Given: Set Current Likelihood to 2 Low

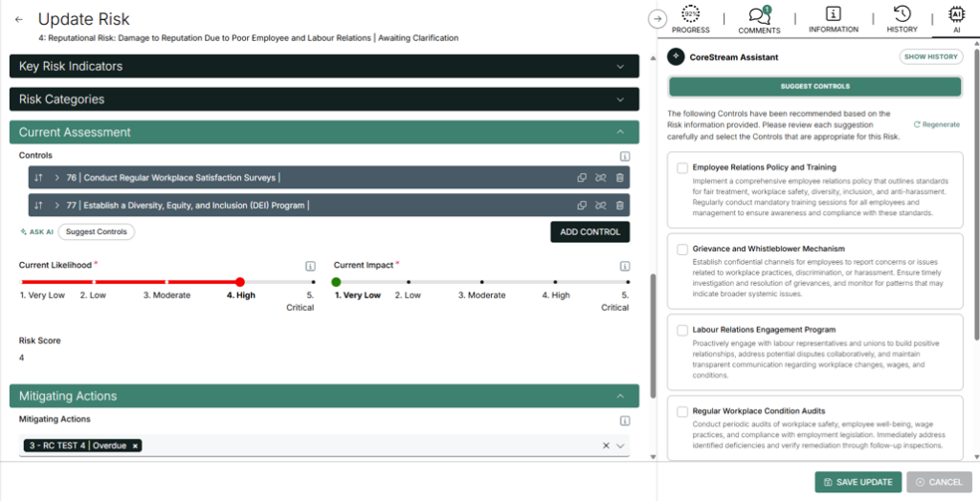Looking at the screenshot, I should coord(93,282).
